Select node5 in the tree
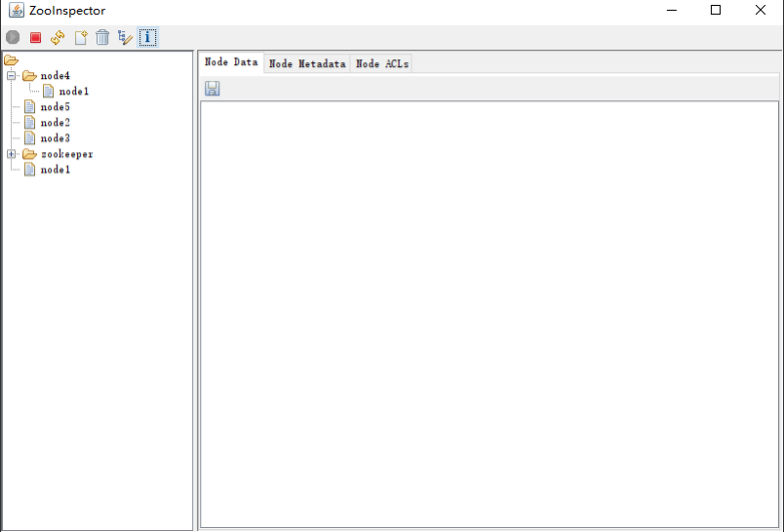Screen dimensions: 784x532 click(x=55, y=107)
